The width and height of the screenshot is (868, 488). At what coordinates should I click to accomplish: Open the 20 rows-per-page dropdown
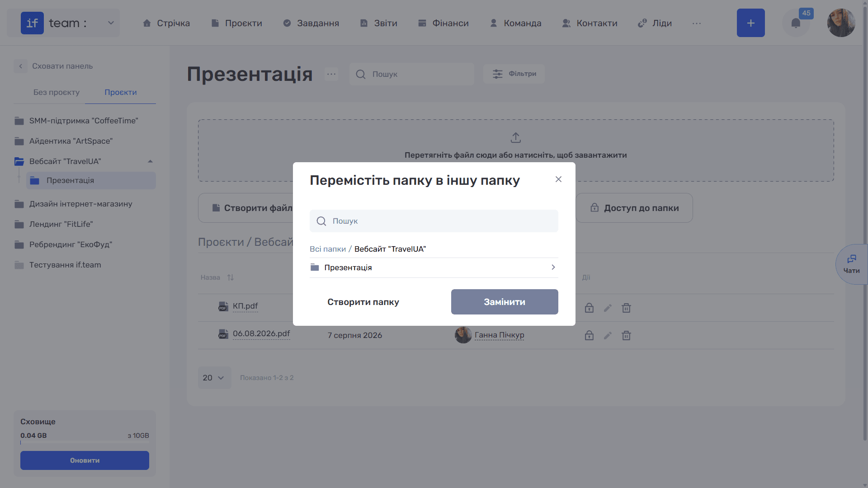tap(214, 378)
